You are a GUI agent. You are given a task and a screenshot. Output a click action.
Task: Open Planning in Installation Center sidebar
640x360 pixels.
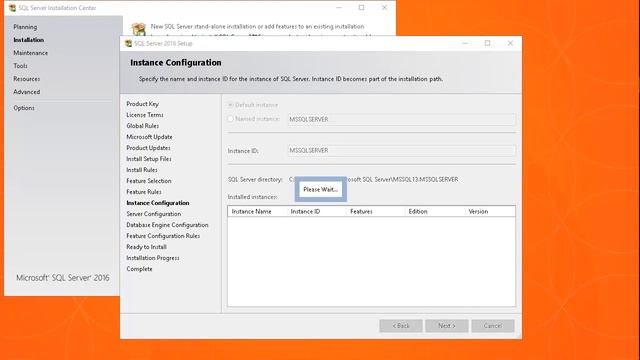pos(25,27)
